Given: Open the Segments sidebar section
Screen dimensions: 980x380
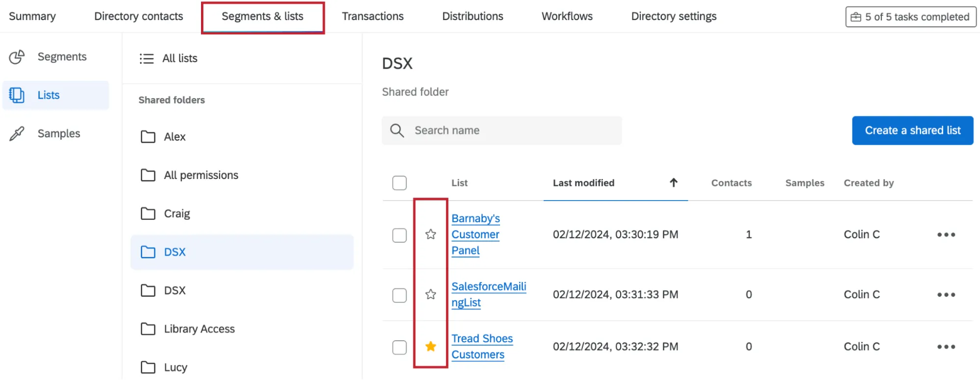Looking at the screenshot, I should (x=61, y=57).
